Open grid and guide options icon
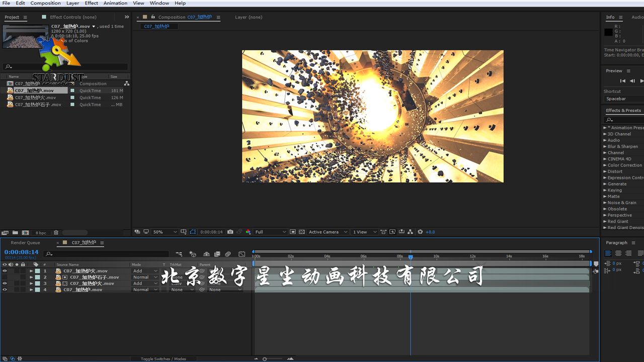Screen dimensions: 644x362 pyautogui.click(x=184, y=232)
